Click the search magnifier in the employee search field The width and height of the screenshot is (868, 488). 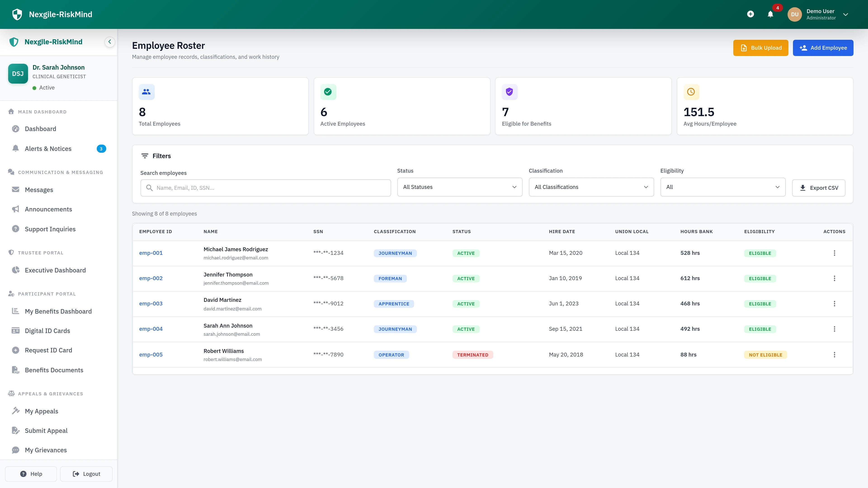coord(150,188)
